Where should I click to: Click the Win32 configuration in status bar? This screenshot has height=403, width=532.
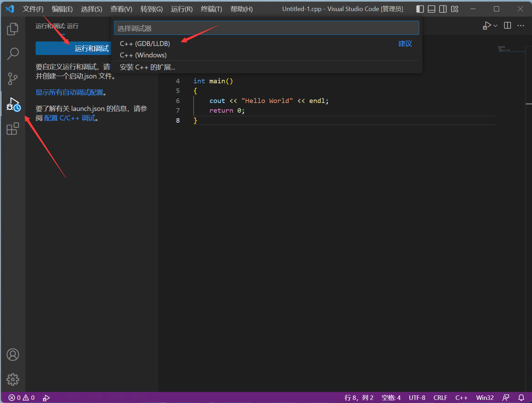[x=485, y=398]
